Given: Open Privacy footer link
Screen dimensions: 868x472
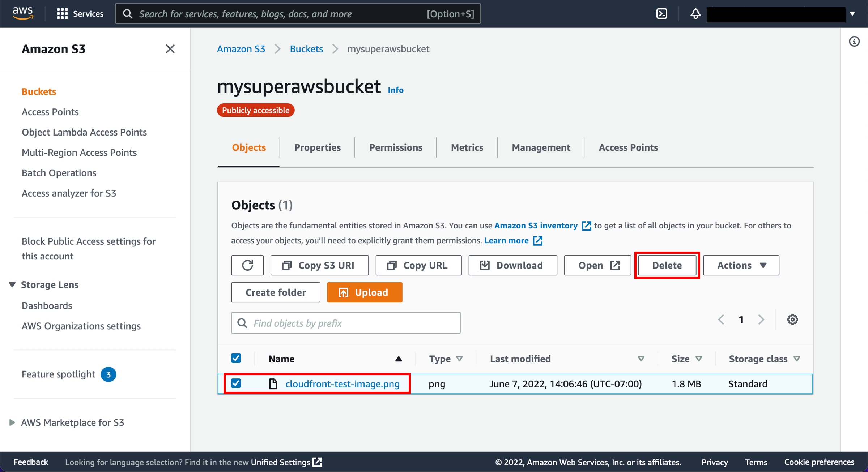Looking at the screenshot, I should point(715,462).
